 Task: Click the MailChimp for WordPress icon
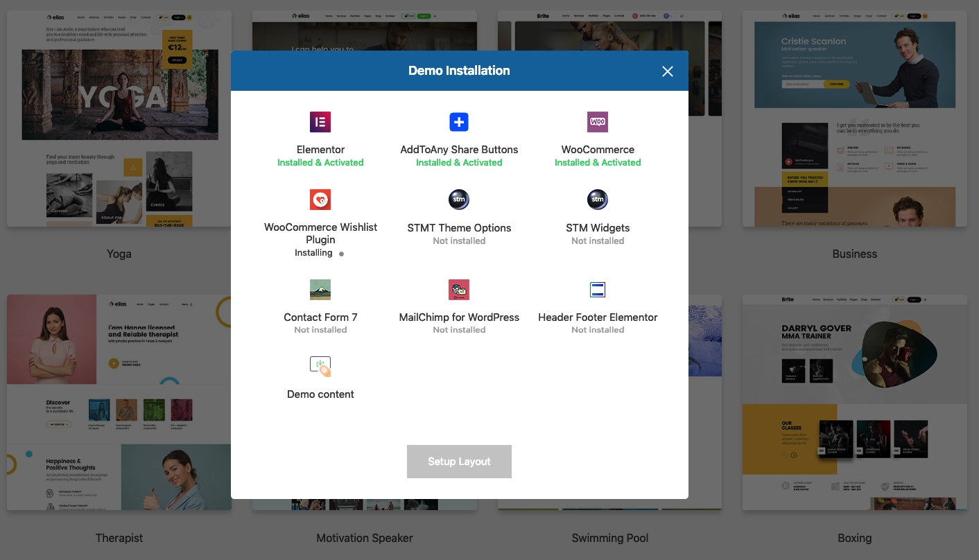(459, 290)
